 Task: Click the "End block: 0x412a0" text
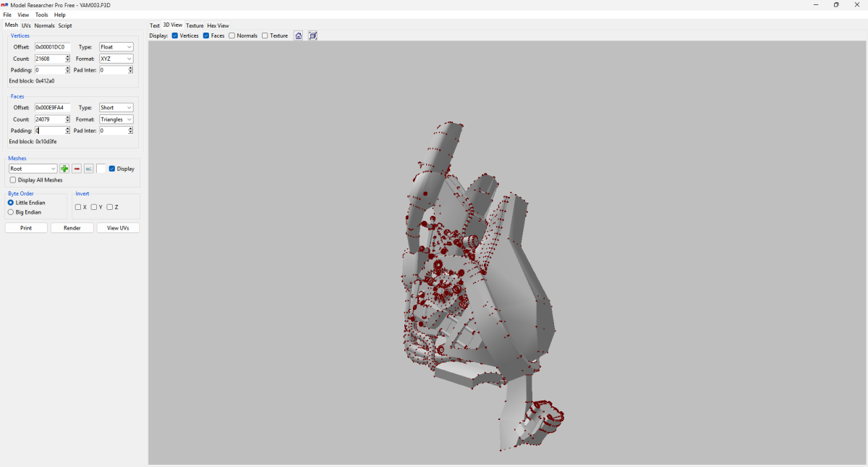pyautogui.click(x=32, y=81)
